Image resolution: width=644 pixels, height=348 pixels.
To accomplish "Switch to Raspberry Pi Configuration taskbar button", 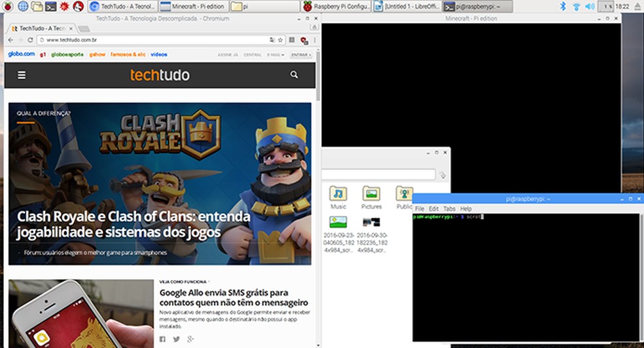I will (336, 6).
